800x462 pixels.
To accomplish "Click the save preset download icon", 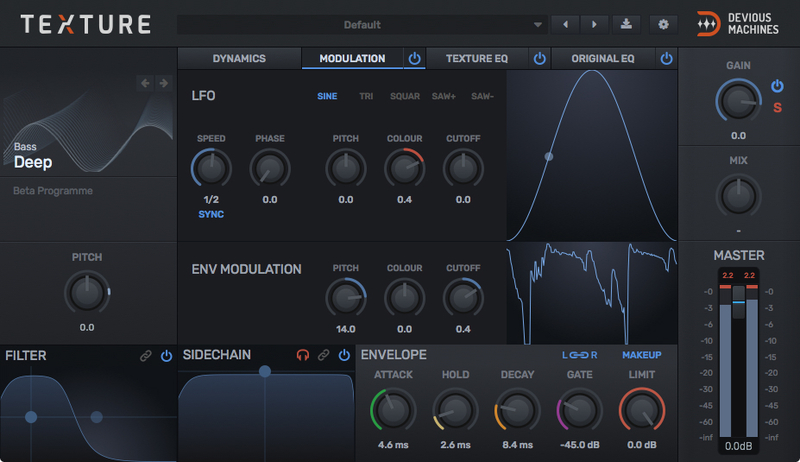I will [626, 24].
